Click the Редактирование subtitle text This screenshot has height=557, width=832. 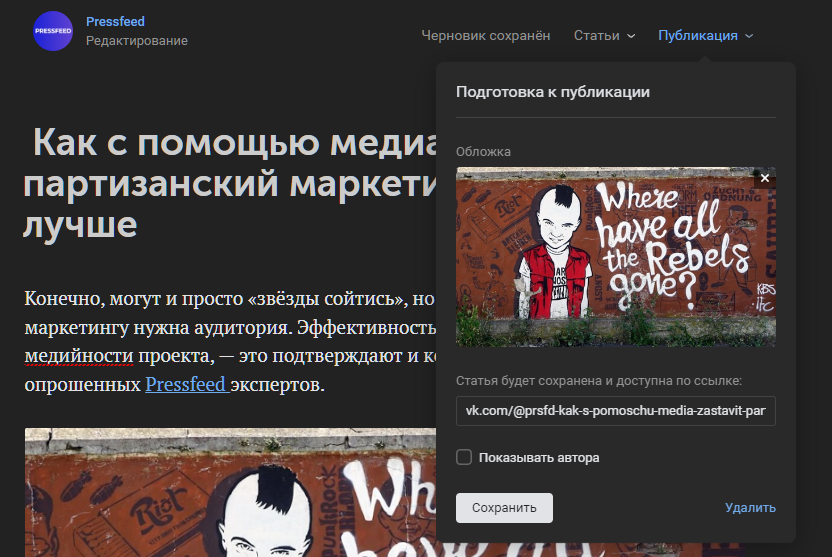point(137,41)
